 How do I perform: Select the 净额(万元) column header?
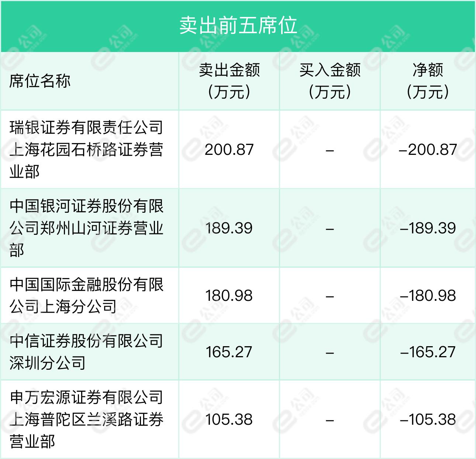(x=428, y=81)
